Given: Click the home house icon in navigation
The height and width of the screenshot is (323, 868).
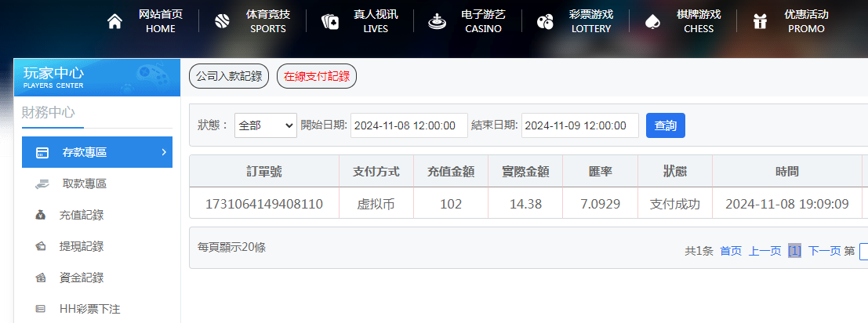Looking at the screenshot, I should [x=114, y=21].
